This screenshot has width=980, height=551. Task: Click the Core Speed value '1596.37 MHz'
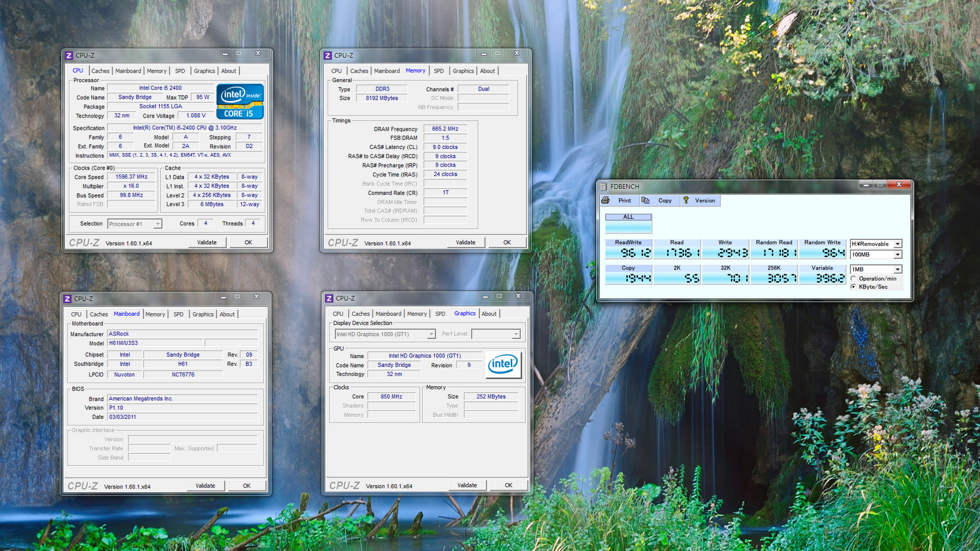132,177
